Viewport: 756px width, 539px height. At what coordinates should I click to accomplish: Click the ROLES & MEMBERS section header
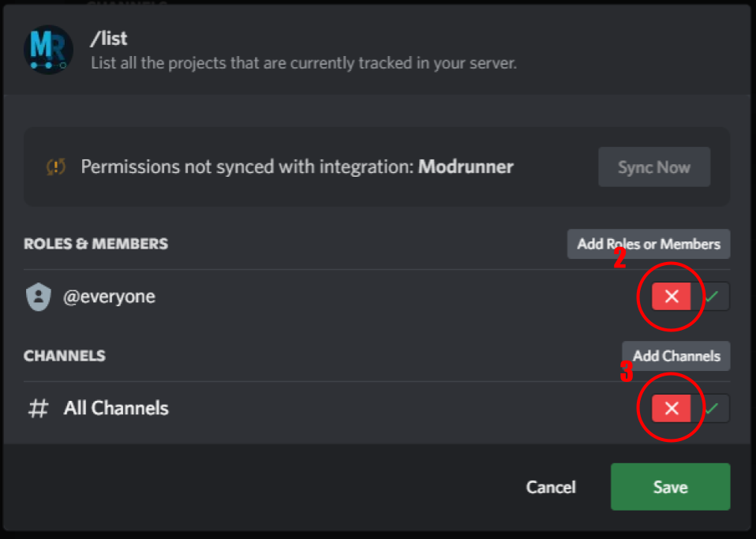[x=95, y=244]
